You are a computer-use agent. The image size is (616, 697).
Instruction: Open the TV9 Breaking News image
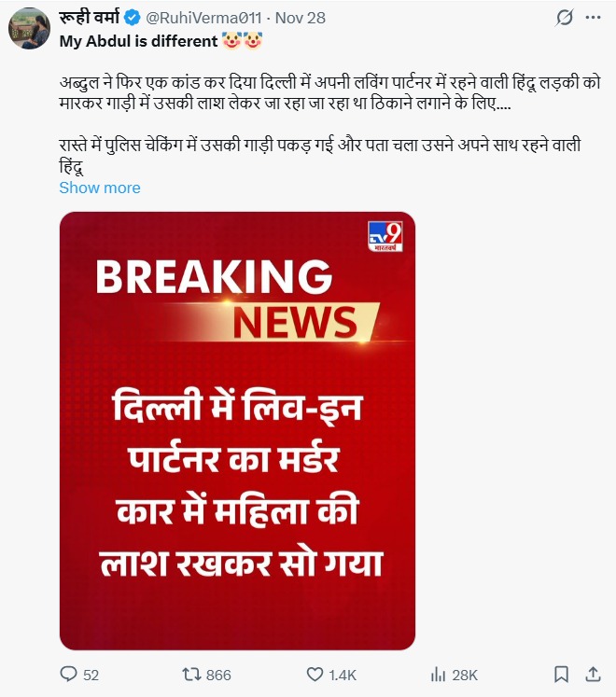pos(237,431)
